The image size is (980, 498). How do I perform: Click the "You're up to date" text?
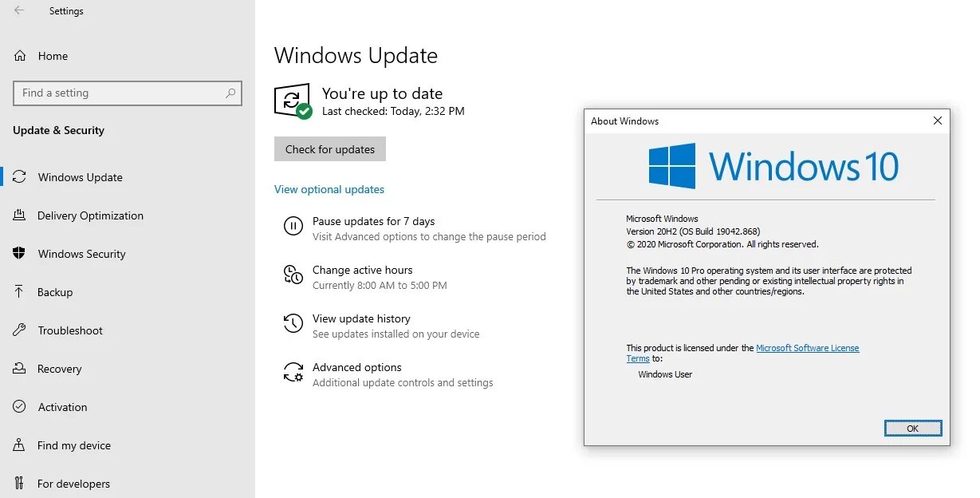pos(382,93)
